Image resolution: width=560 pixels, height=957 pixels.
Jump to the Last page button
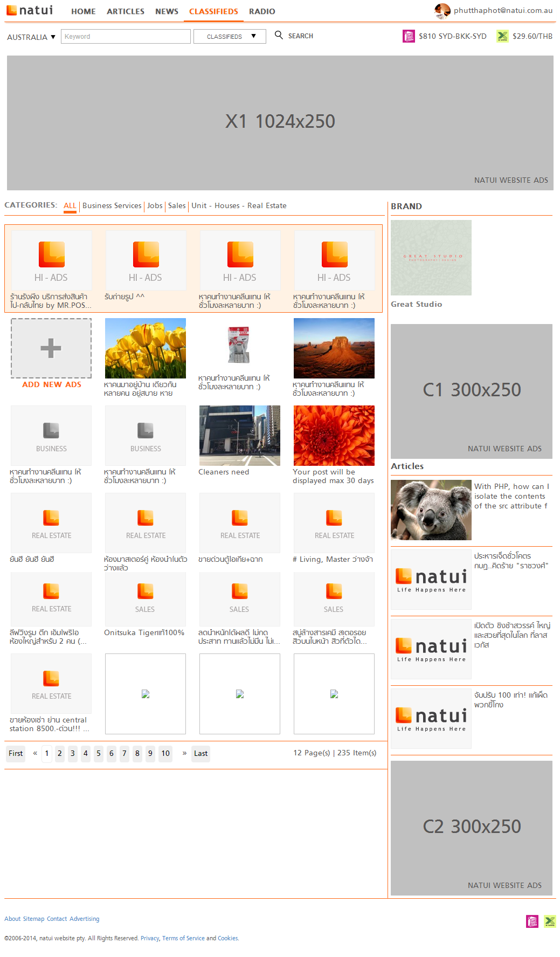pos(201,753)
